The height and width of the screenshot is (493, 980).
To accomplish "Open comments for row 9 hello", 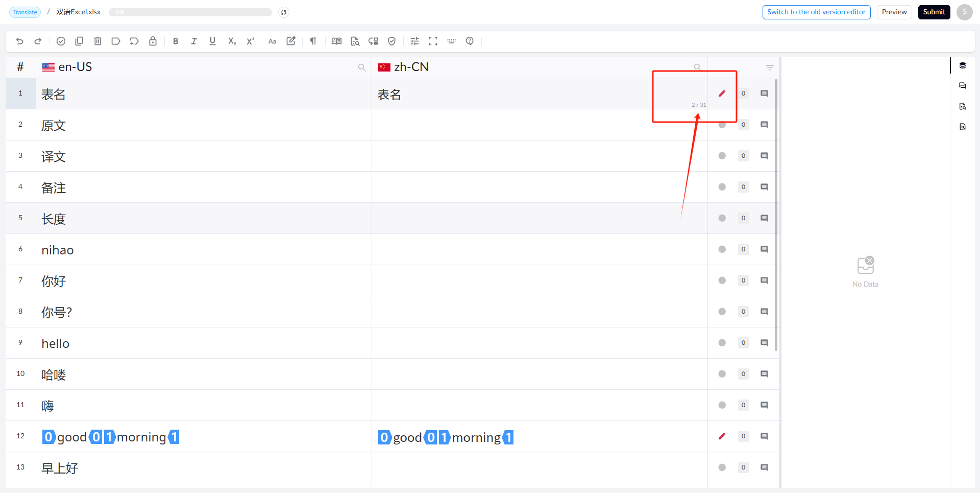I will [x=764, y=343].
